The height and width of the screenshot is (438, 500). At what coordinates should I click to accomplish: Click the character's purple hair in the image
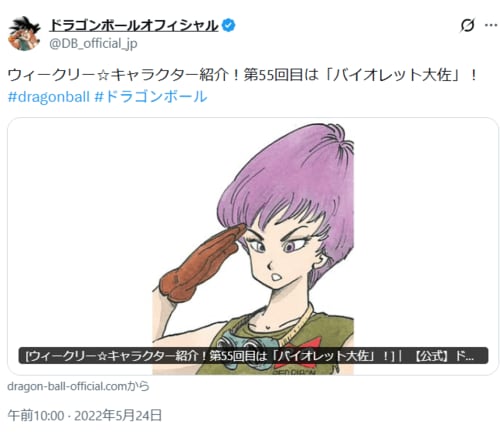[287, 173]
